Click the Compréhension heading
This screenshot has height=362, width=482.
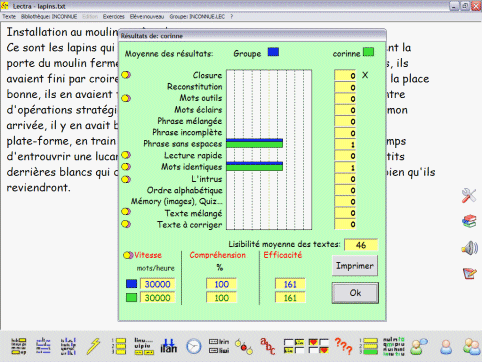click(218, 255)
